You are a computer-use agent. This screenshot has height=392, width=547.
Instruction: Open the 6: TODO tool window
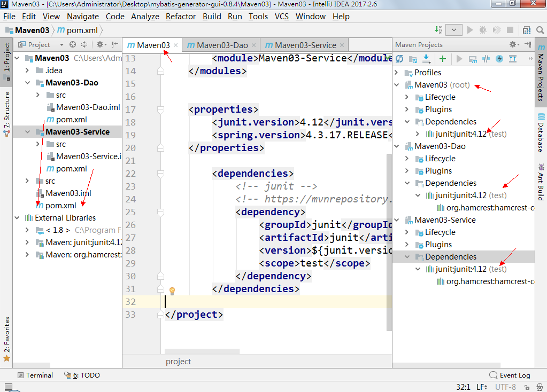[x=82, y=375]
